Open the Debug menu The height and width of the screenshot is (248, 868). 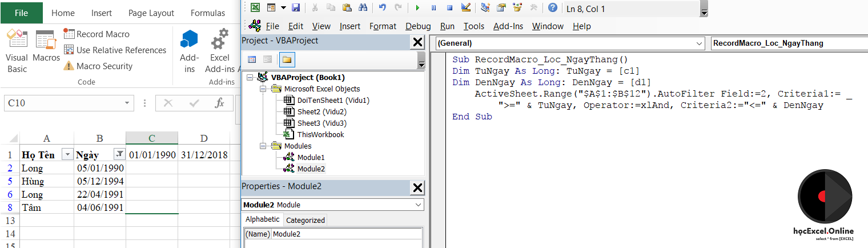pos(418,26)
